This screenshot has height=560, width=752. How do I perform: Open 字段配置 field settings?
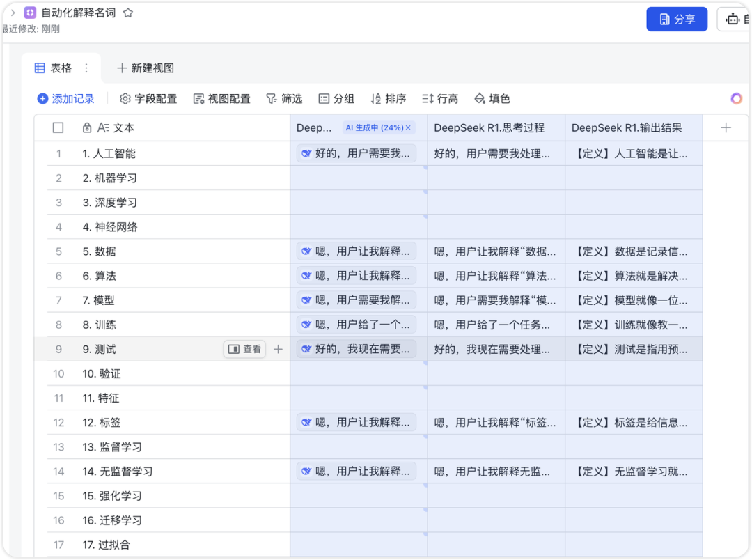(148, 99)
